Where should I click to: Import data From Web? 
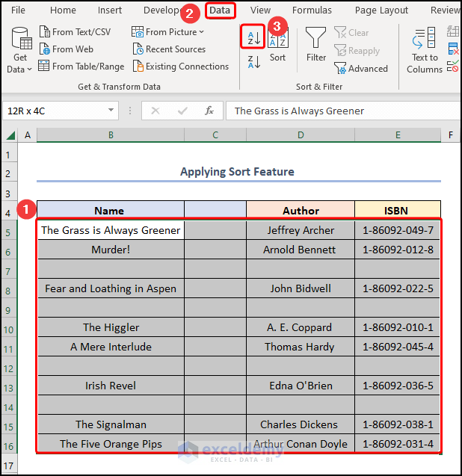tap(67, 49)
